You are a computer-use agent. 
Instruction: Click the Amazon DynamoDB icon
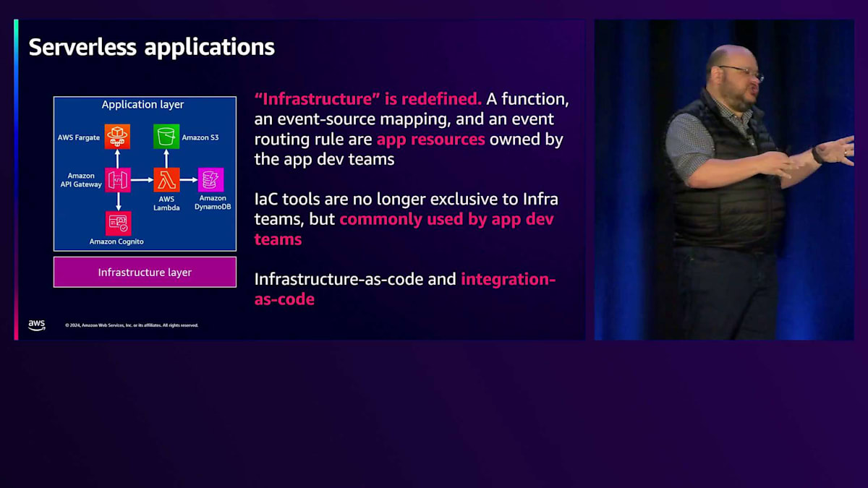coord(211,179)
